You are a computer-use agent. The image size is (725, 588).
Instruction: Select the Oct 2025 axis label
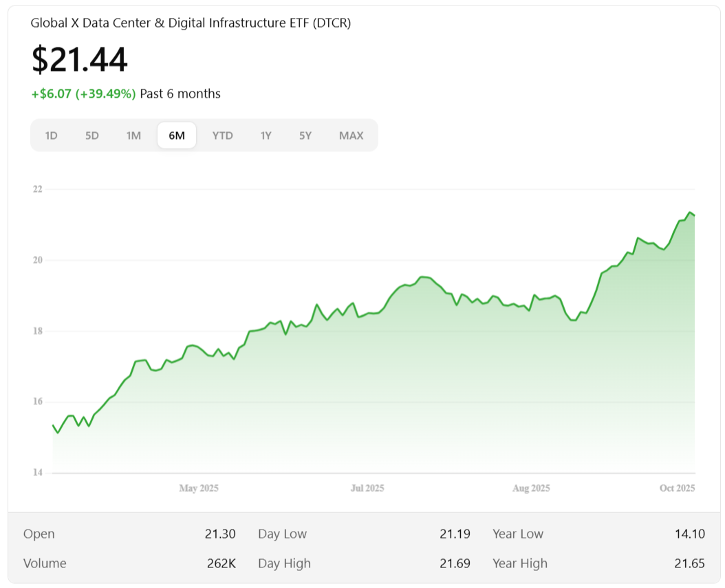(678, 488)
